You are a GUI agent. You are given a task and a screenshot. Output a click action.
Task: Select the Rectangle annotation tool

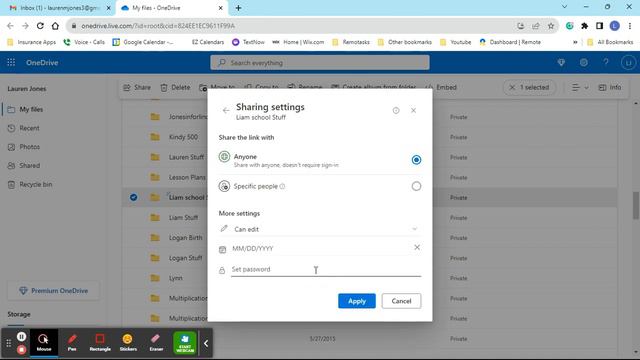click(100, 342)
